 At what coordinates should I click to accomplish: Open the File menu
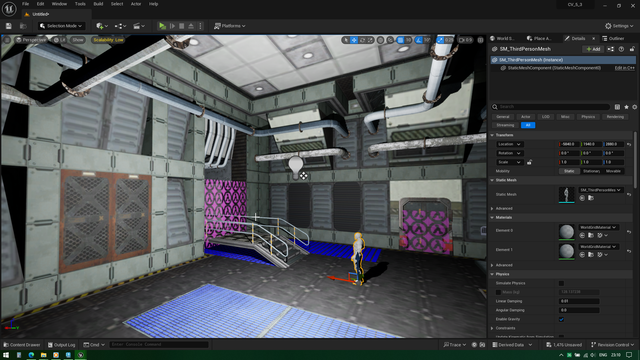tap(25, 4)
